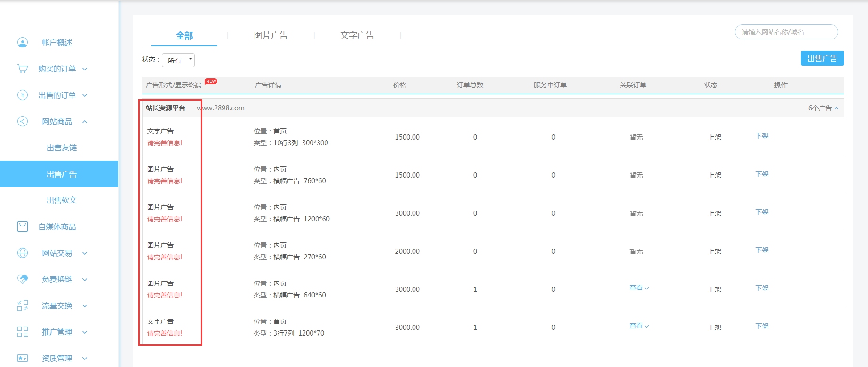Switch to the 文字广告 tab
The image size is (868, 367).
[x=357, y=36]
